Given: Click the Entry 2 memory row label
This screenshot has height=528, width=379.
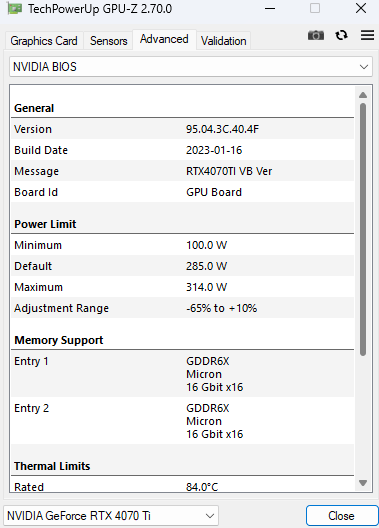Looking at the screenshot, I should tap(32, 408).
